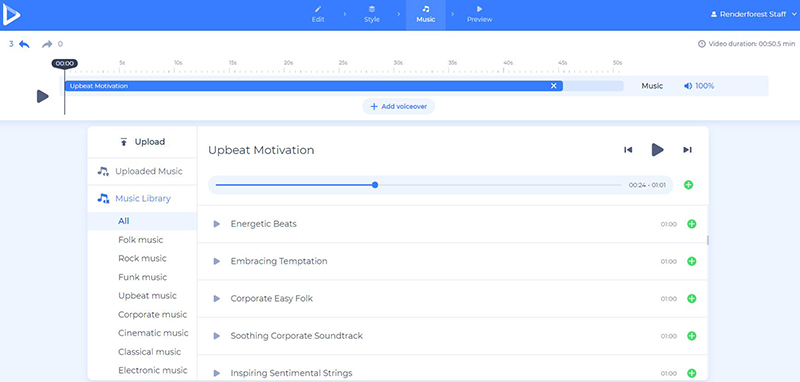This screenshot has height=382, width=800.
Task: Click the redo arrow icon
Action: (x=47, y=44)
